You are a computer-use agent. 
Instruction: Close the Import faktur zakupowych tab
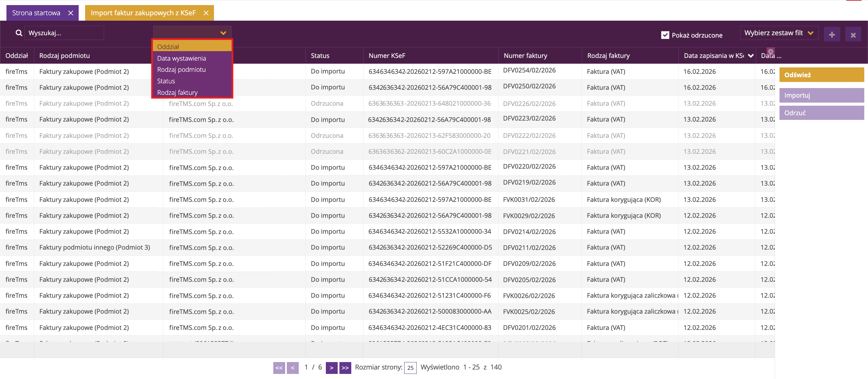coord(206,13)
